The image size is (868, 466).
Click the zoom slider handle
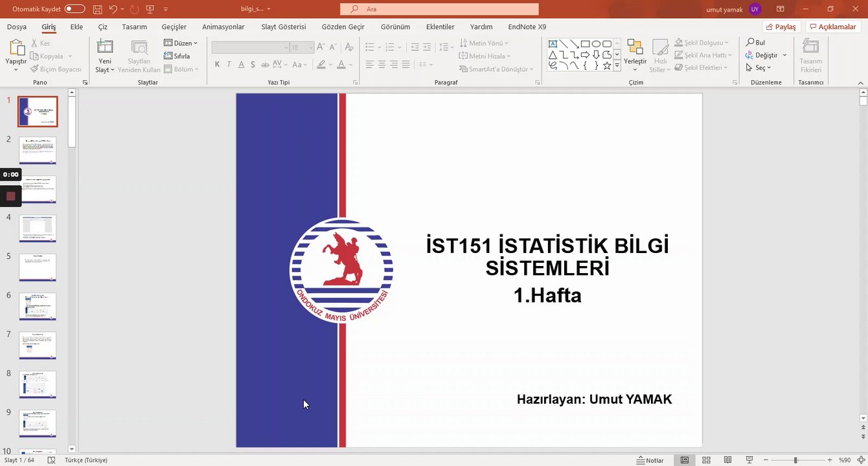point(795,460)
